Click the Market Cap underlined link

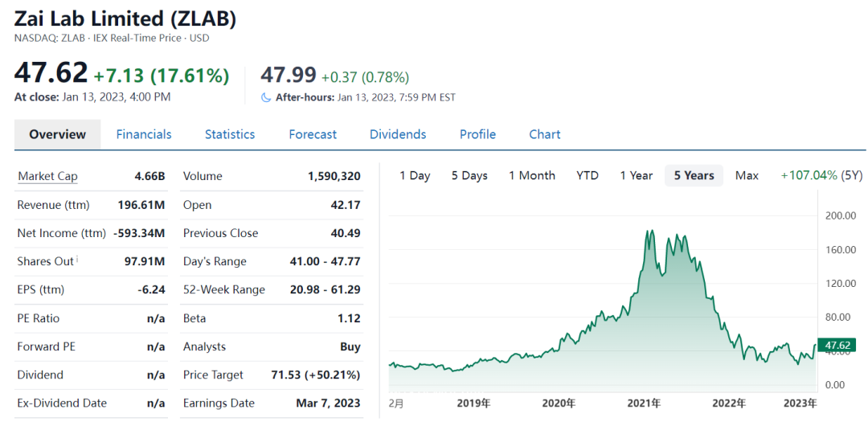[47, 176]
